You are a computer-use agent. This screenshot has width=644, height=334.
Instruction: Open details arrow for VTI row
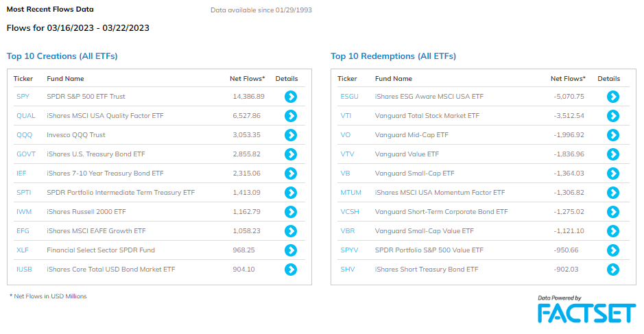click(x=613, y=116)
